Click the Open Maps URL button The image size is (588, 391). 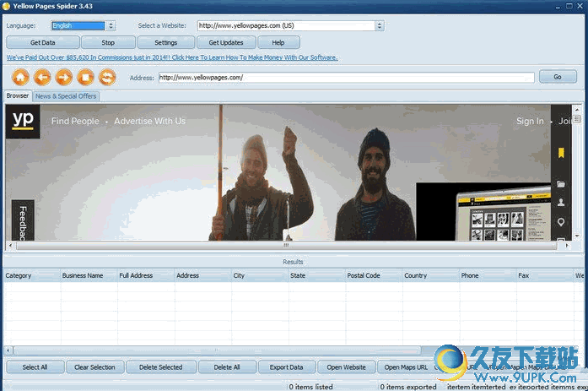point(406,367)
